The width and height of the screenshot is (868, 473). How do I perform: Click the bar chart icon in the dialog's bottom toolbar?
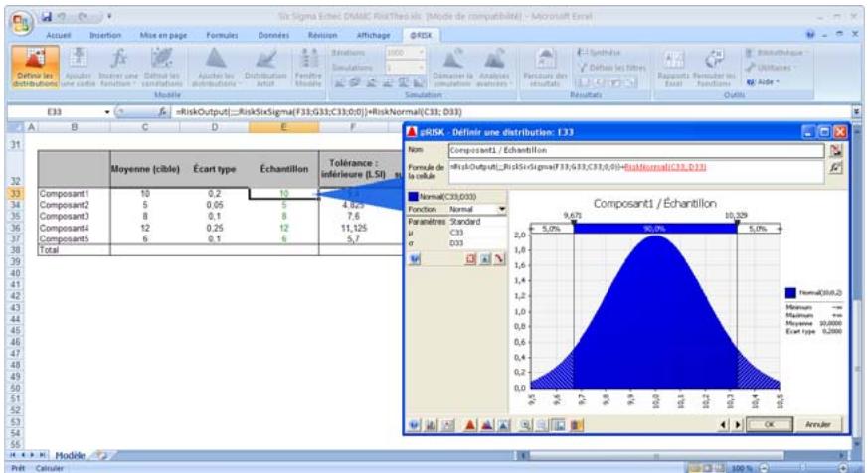tap(432, 425)
